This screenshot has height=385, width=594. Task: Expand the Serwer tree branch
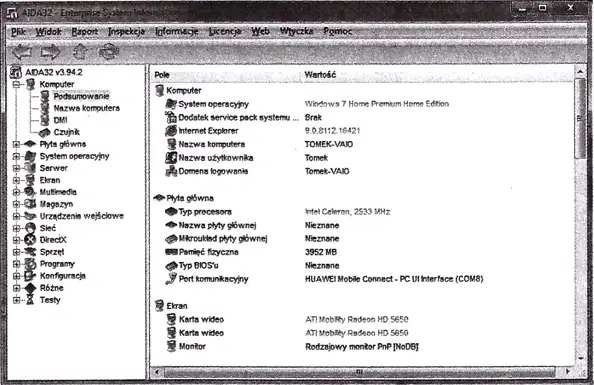pos(16,168)
